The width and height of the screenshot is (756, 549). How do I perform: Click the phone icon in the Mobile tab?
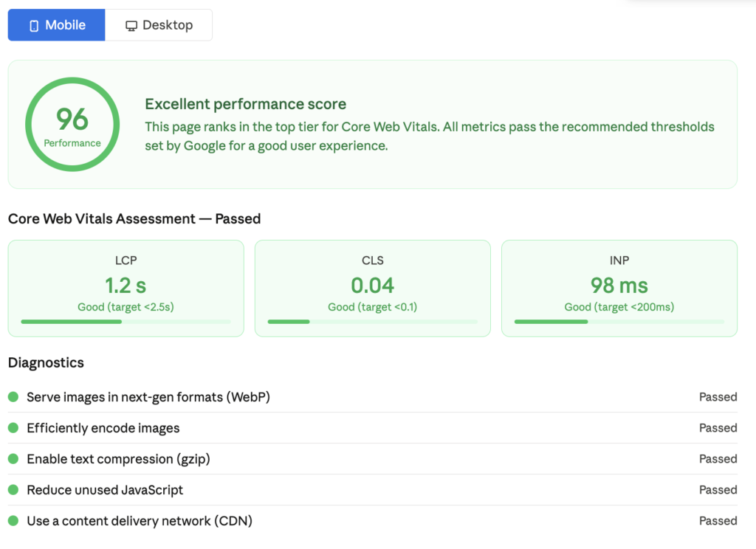(34, 26)
